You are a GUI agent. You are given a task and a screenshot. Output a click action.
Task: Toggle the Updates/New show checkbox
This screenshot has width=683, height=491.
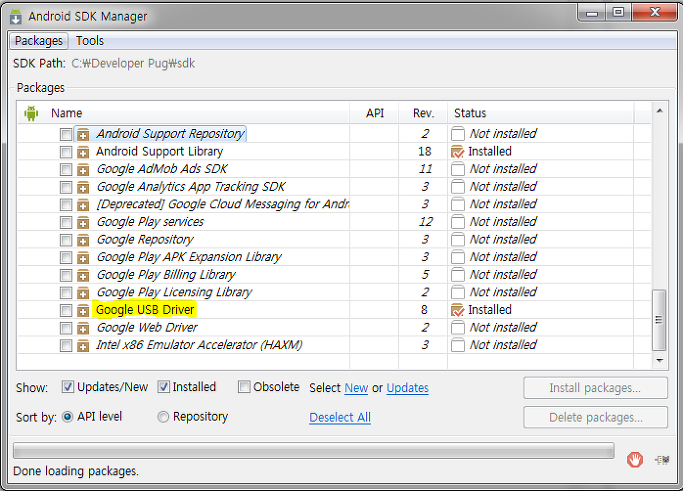[68, 387]
